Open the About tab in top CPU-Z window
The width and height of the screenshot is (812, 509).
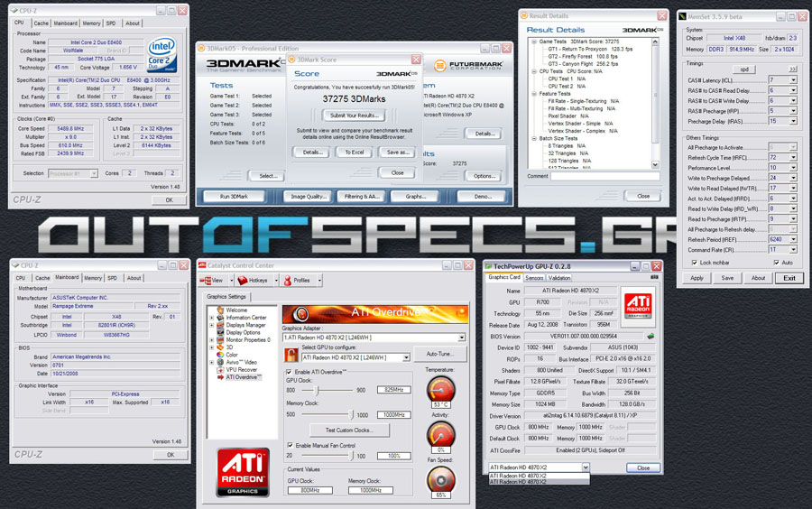coord(133,23)
